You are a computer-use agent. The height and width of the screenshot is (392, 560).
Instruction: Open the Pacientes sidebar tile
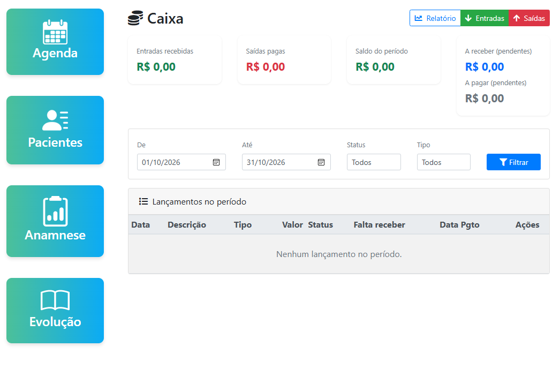pos(55,130)
